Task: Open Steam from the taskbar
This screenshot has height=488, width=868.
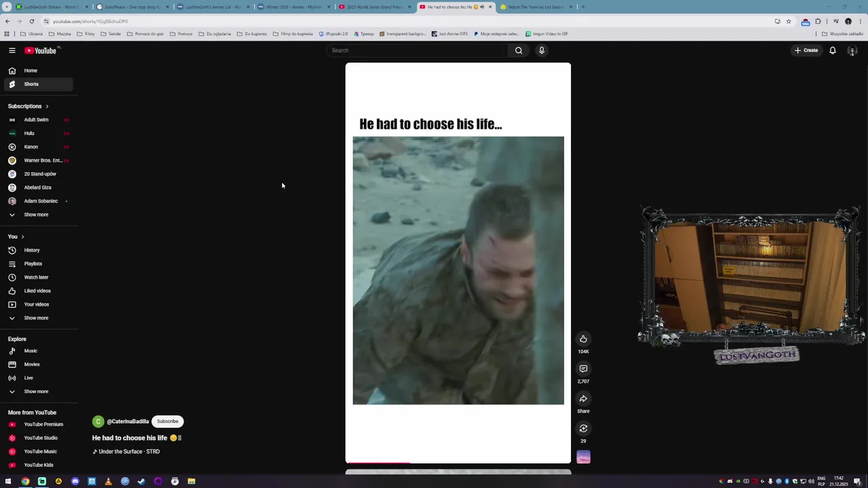Action: (142, 481)
